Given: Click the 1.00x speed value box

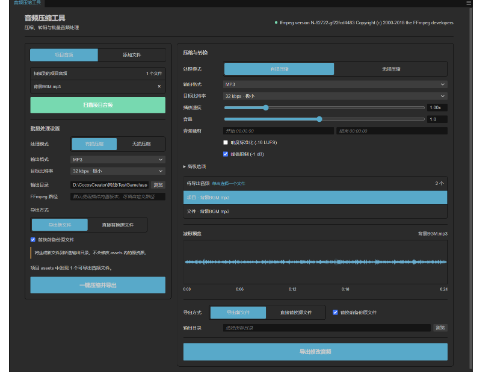Looking at the screenshot, I should point(437,108).
